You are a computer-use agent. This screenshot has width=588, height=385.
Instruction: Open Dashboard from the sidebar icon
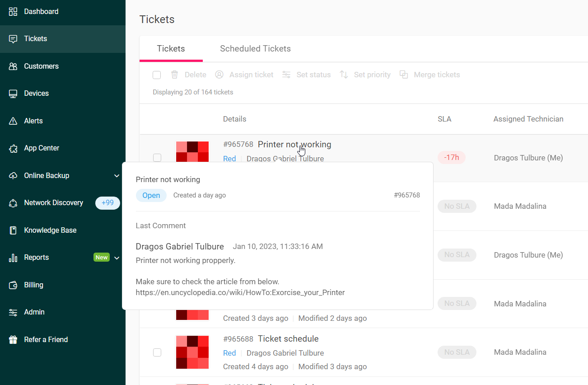click(13, 12)
